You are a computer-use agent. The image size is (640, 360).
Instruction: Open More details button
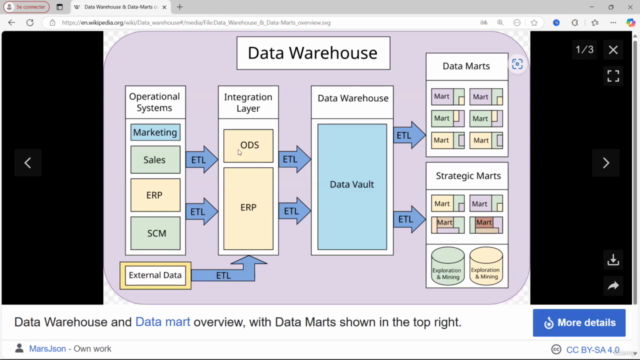[x=579, y=323]
